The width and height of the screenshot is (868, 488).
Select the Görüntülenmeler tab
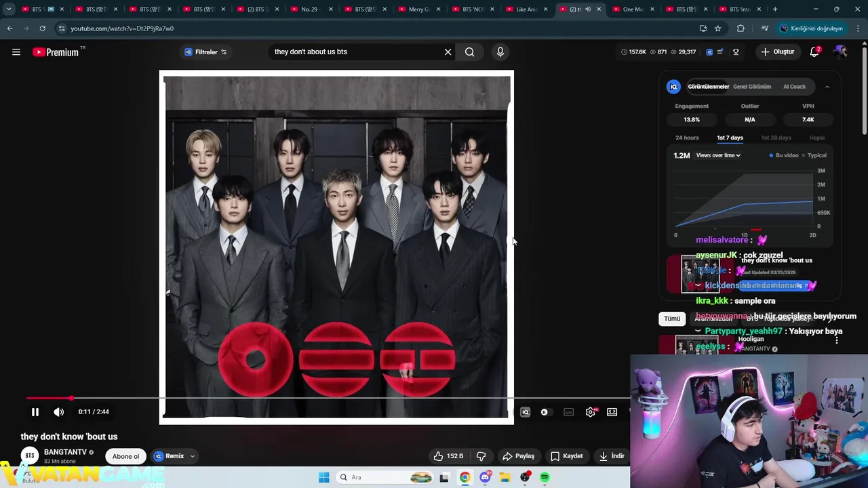709,87
